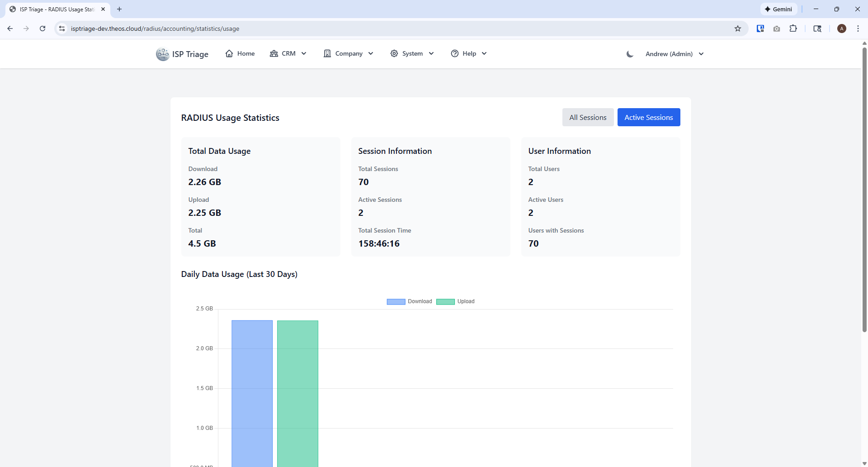
Task: Click the ISP Triage brand link
Action: (x=182, y=54)
